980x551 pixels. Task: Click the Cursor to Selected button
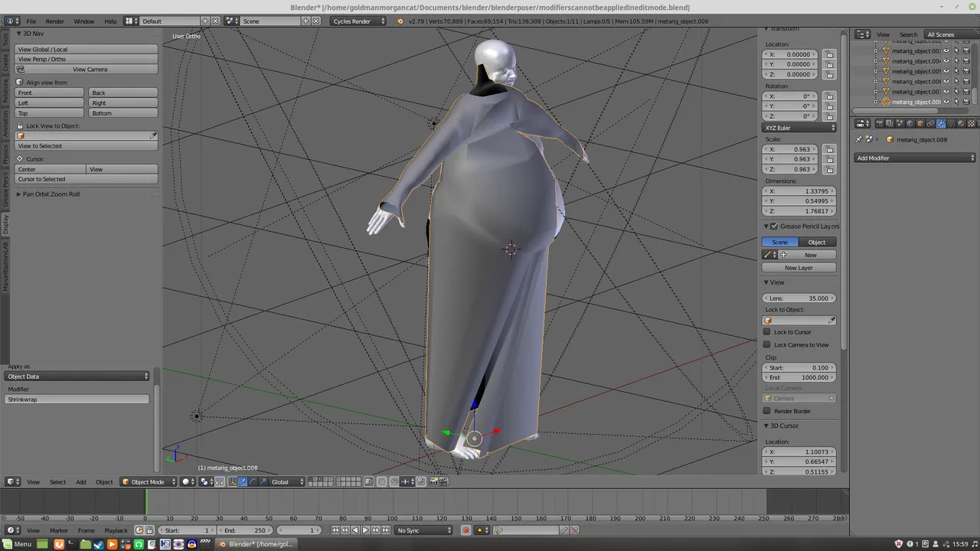pyautogui.click(x=87, y=178)
